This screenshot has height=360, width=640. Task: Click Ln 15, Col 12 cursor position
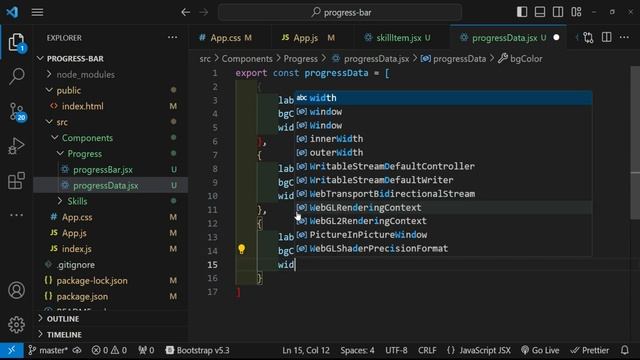306,350
